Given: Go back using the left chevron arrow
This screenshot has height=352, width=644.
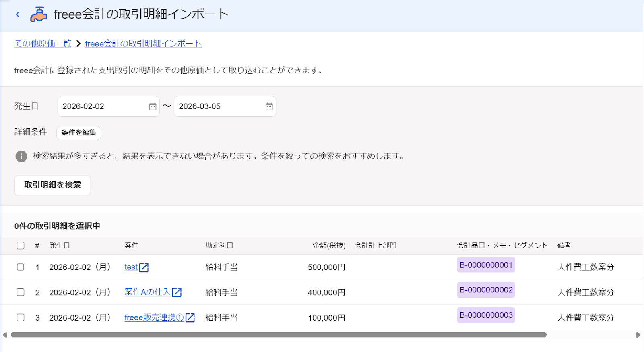Looking at the screenshot, I should pos(18,14).
